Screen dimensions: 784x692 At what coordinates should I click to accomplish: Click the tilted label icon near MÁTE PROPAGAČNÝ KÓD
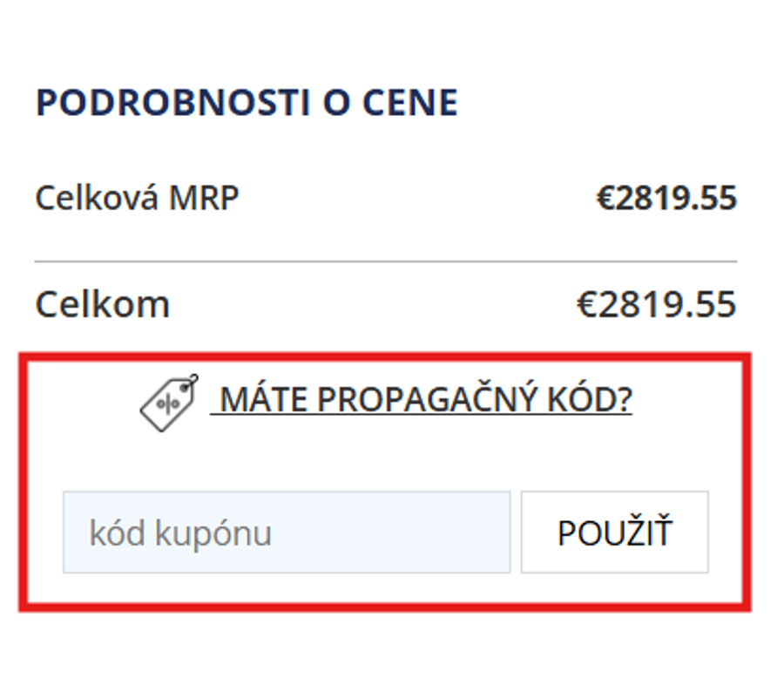click(x=166, y=402)
